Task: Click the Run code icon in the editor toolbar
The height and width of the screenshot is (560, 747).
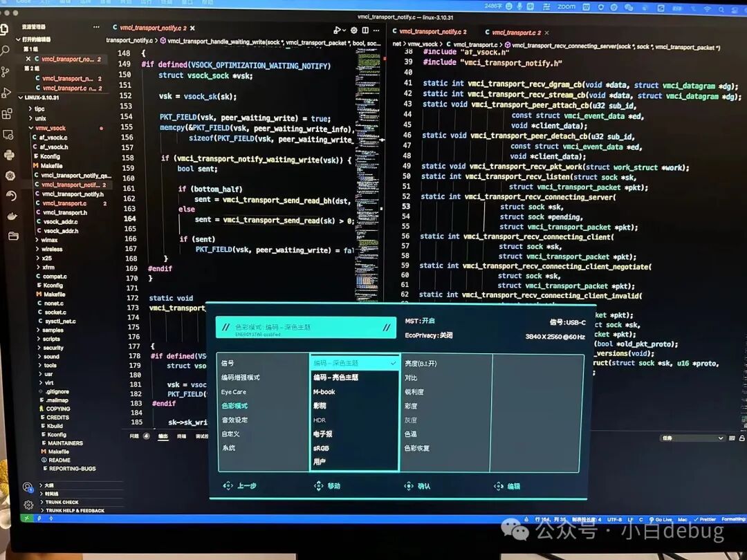Action: [338, 30]
